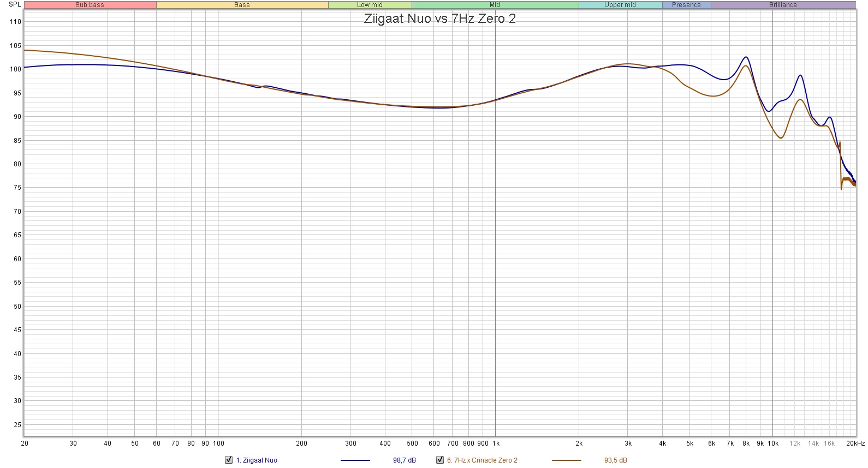Select the Upper mid band label
Screen dimensions: 868x468
[x=620, y=5]
